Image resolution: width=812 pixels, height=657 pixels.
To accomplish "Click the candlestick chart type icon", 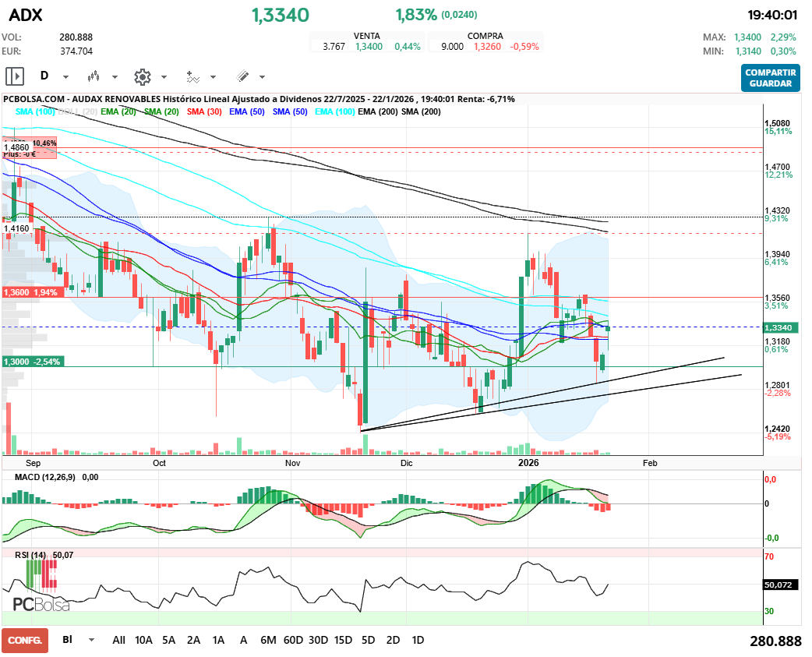I will (94, 76).
